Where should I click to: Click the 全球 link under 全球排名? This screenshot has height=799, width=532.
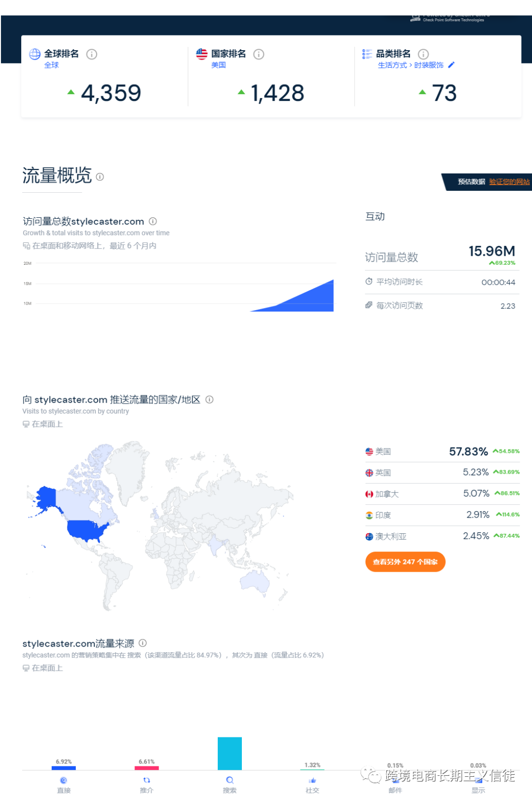(52, 65)
